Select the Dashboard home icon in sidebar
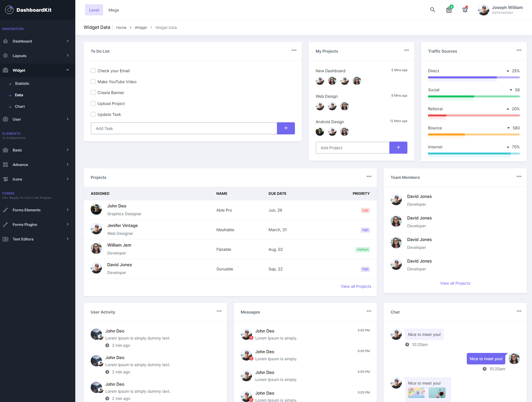 click(x=5, y=41)
